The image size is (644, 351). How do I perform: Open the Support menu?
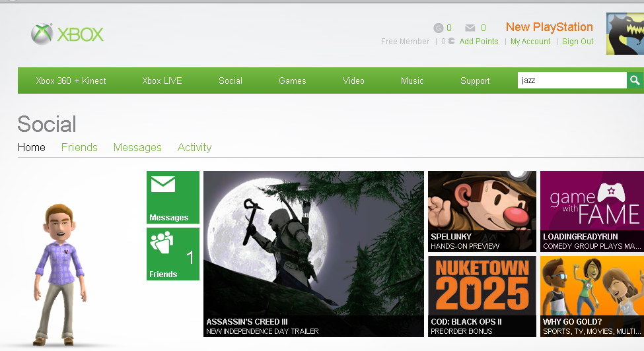475,80
